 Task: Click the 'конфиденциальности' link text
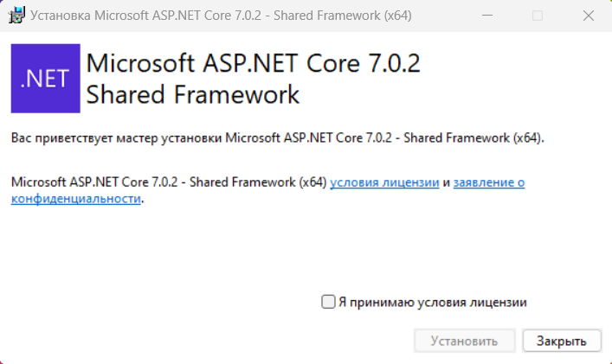coord(75,199)
